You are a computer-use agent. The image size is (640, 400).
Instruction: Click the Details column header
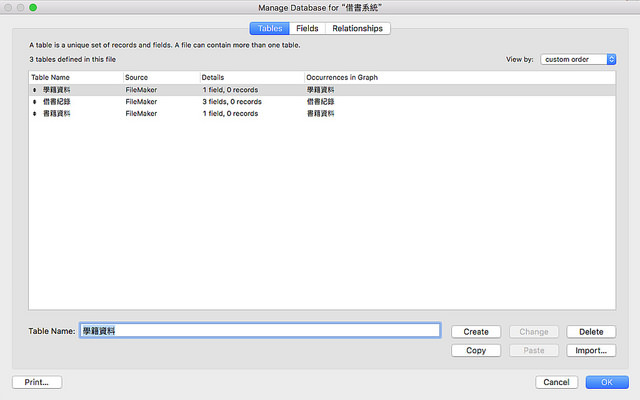pos(213,77)
